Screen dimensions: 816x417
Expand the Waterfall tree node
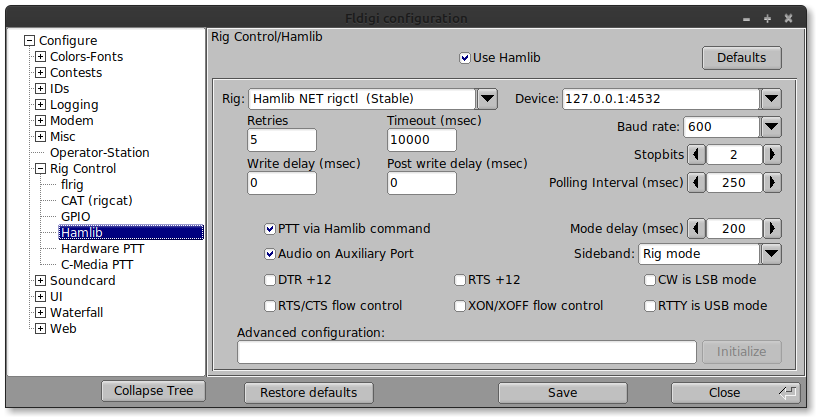pos(40,313)
